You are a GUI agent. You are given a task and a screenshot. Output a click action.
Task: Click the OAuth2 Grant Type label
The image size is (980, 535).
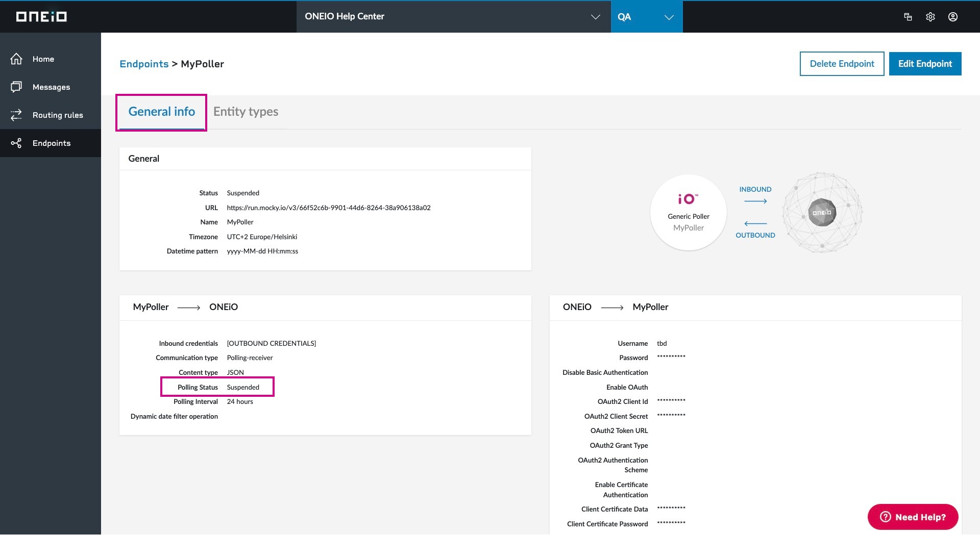point(619,446)
